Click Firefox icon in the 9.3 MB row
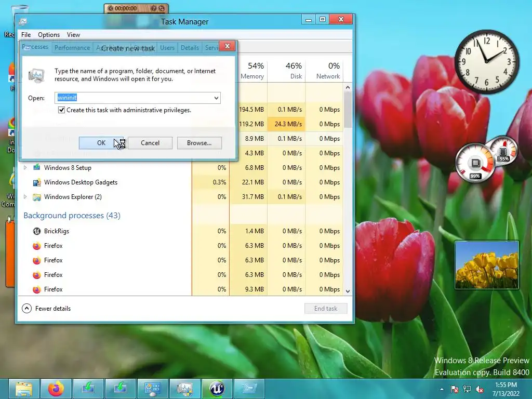This screenshot has width=532, height=399. [37, 289]
